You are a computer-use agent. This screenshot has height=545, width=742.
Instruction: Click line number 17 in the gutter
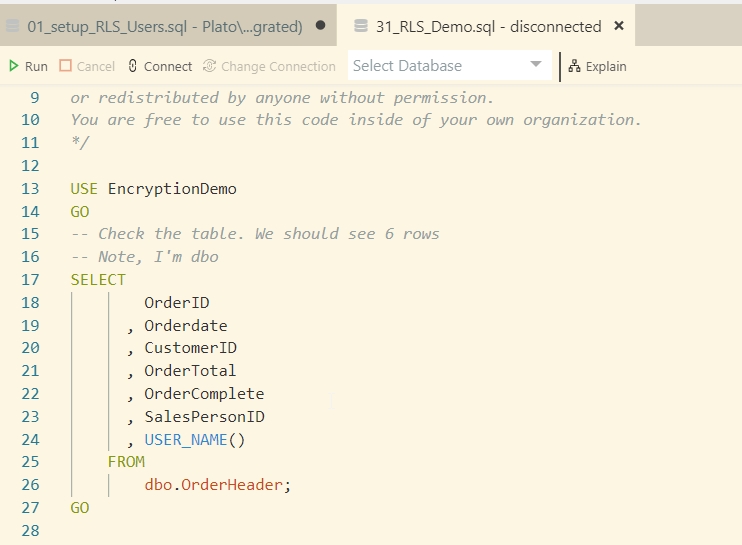tap(30, 280)
